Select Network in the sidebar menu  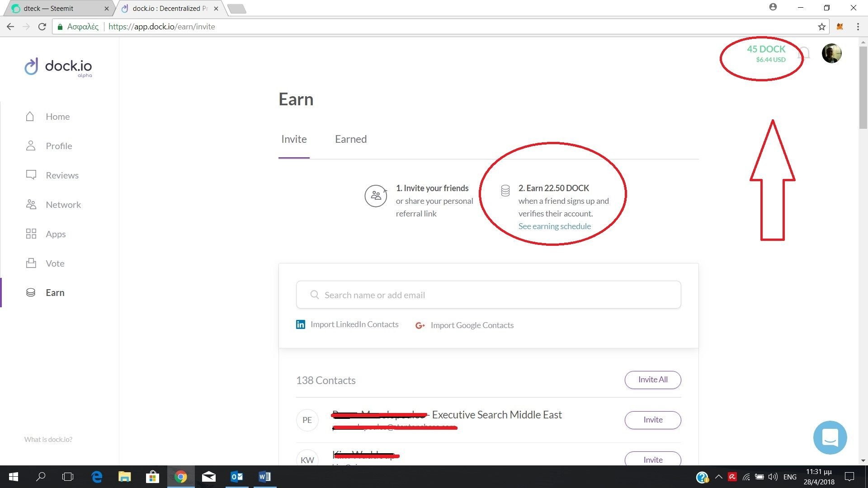tap(63, 205)
